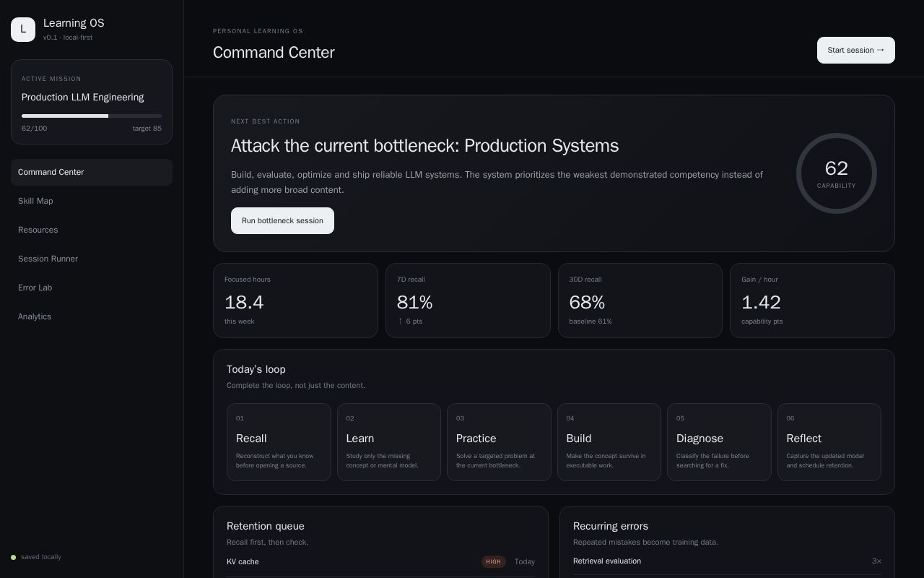Open the Resources section

[92, 230]
